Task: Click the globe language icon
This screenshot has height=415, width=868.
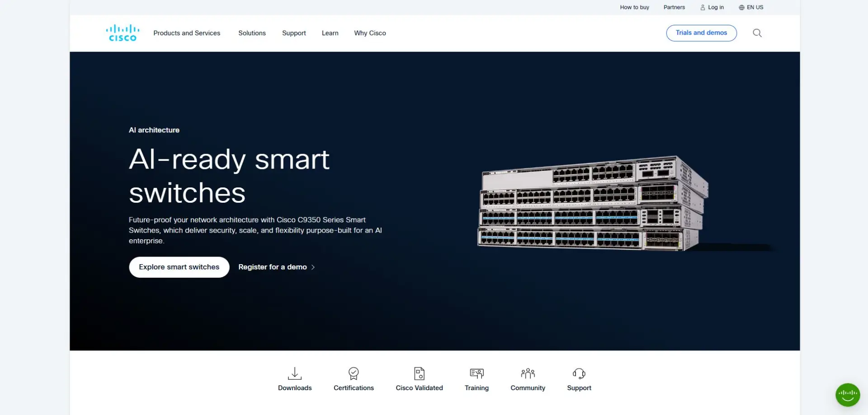Action: 741,8
